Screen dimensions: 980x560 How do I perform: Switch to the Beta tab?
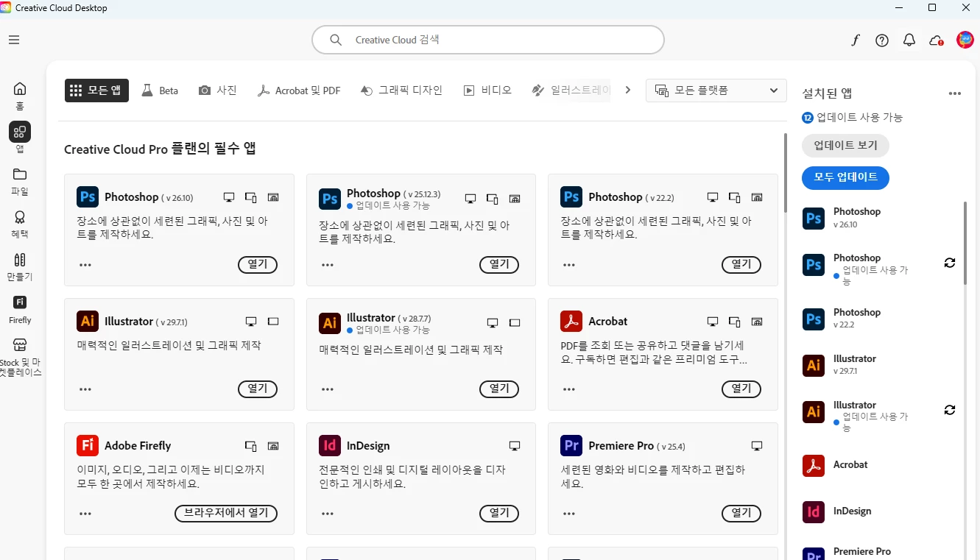coord(160,91)
